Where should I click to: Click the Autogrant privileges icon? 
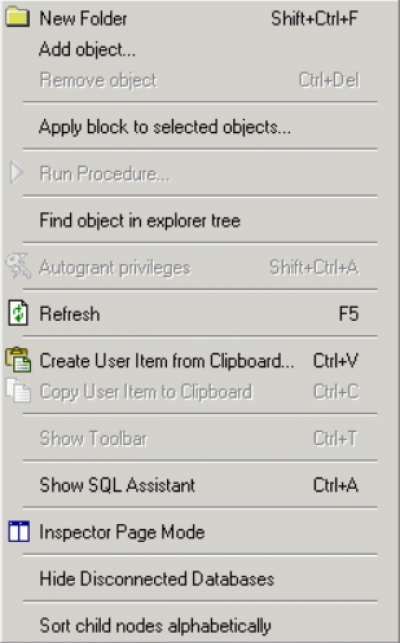coord(18,267)
